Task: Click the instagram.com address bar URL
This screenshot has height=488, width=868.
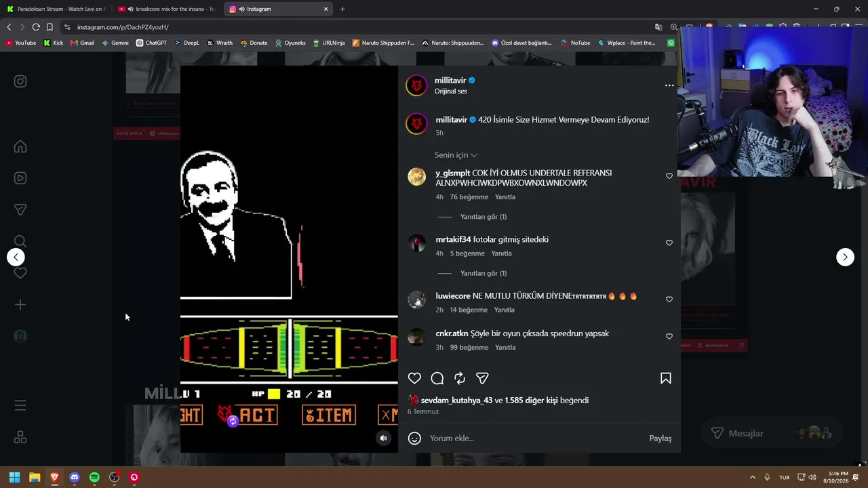Action: [123, 27]
